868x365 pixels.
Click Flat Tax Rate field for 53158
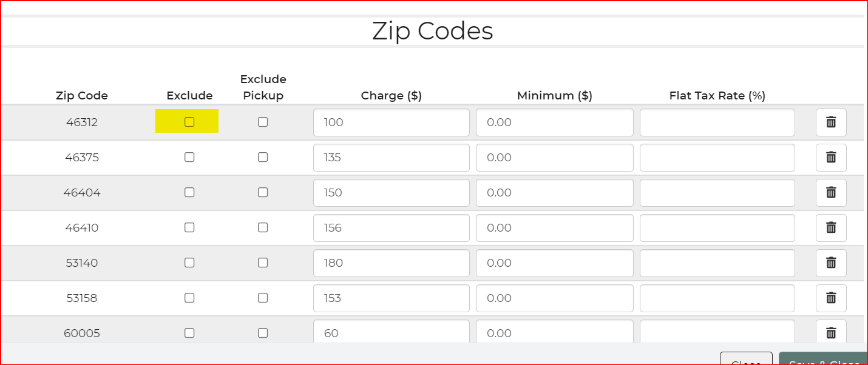coord(717,298)
